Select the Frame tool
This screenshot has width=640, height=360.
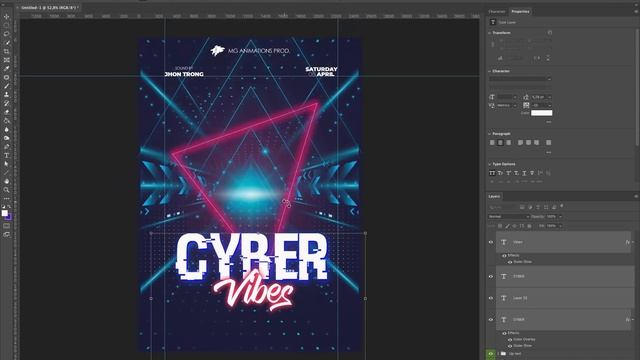coord(7,60)
